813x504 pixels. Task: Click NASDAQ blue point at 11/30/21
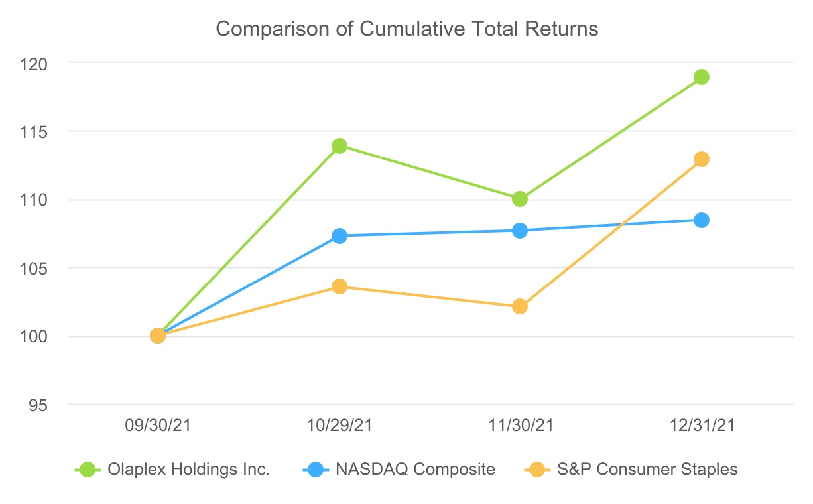coord(520,231)
